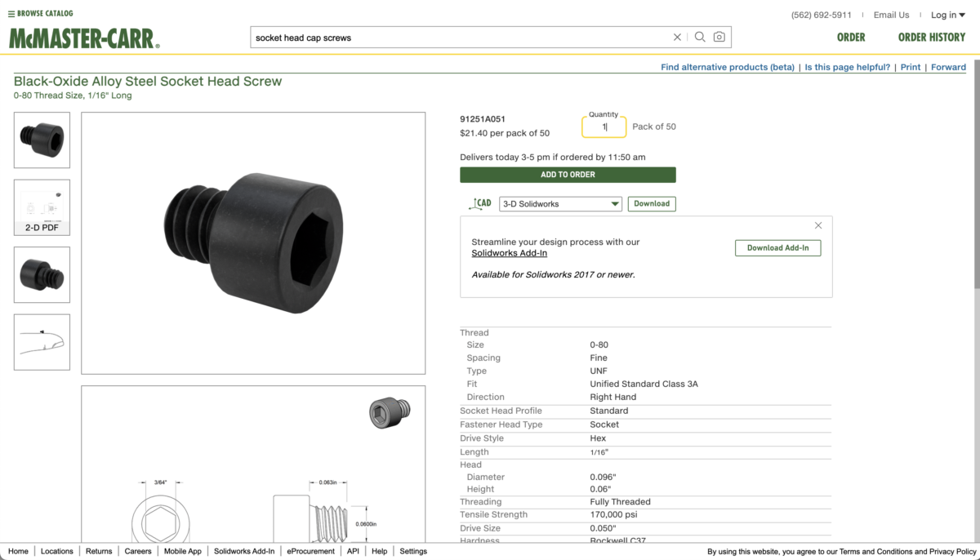Open the 3-D Solidworks format dropdown
The image size is (980, 560).
pos(560,204)
